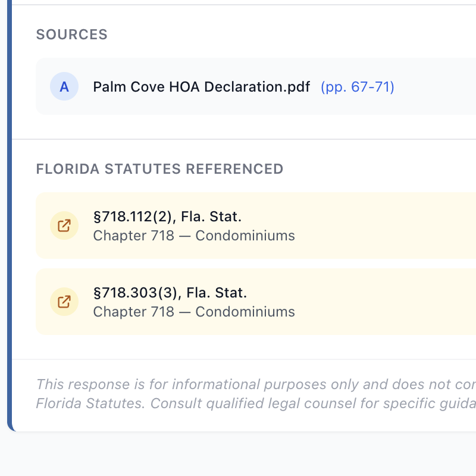
Task: Click the external link icon beside §718.112(2)
Action: point(64,226)
